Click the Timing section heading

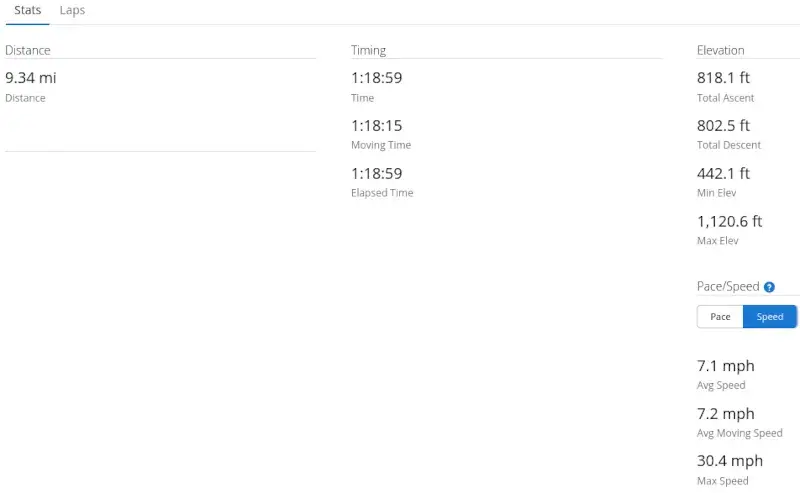368,50
